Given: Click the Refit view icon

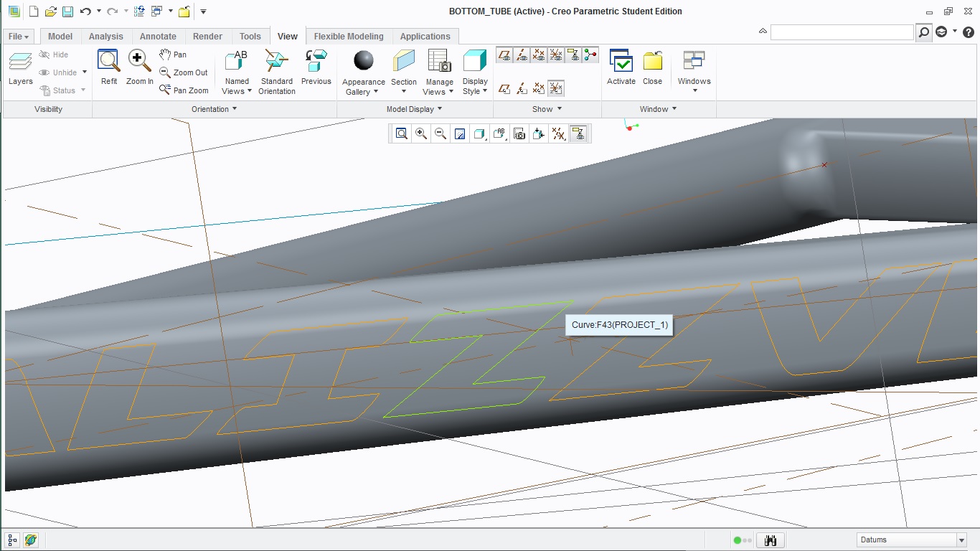Looking at the screenshot, I should [109, 67].
